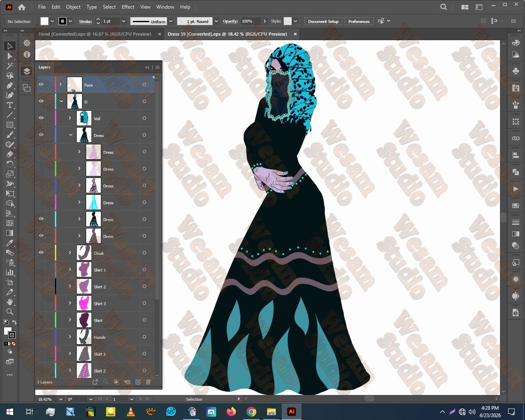Expand the Cloak sublayer
This screenshot has width=525, height=420.
tap(70, 253)
